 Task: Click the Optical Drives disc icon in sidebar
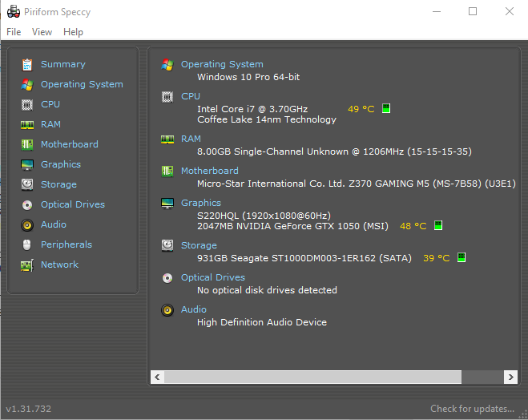coord(27,204)
